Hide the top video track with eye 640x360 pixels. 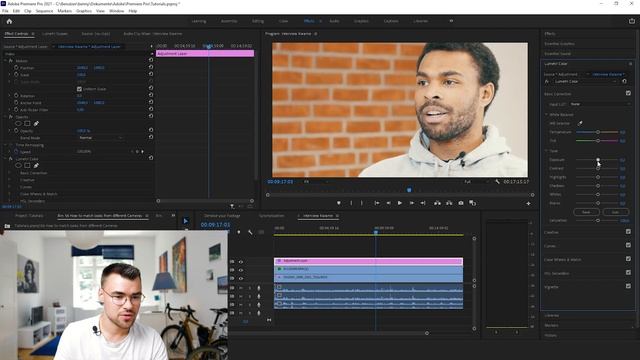241,262
